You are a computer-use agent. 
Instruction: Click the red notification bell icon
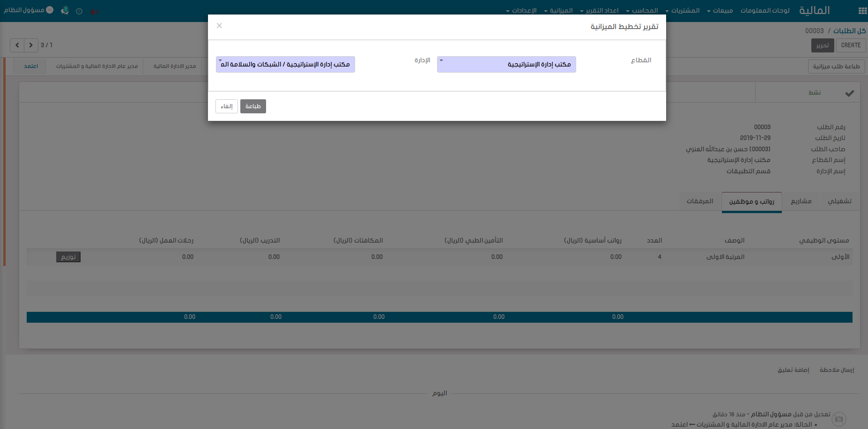[94, 11]
